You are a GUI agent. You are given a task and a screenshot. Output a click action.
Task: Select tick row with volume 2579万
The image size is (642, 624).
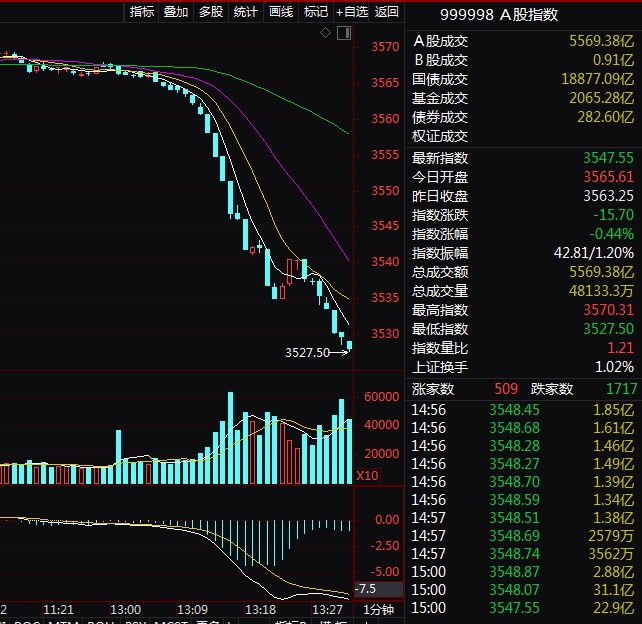pos(523,536)
